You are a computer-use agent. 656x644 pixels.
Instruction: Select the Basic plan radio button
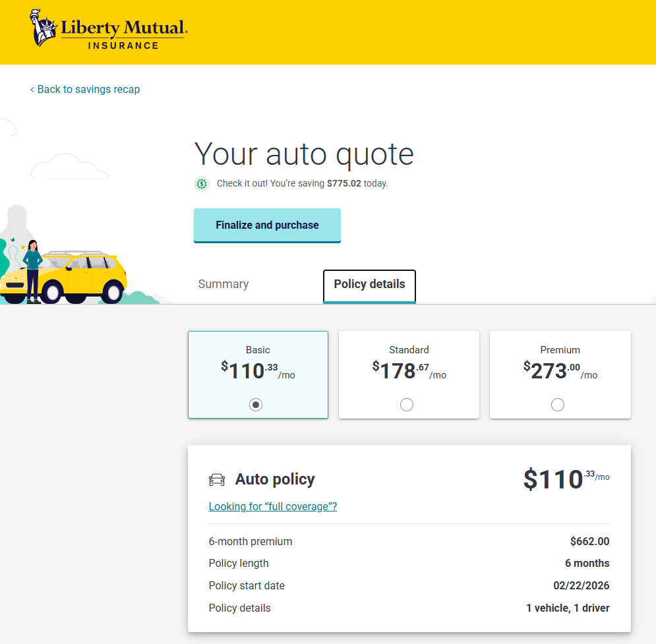coord(256,405)
